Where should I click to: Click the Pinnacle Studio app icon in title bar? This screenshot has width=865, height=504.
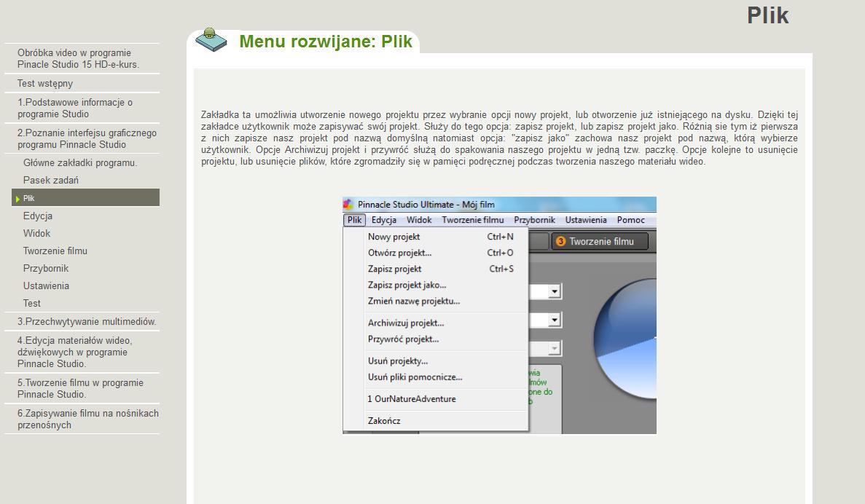pos(348,204)
